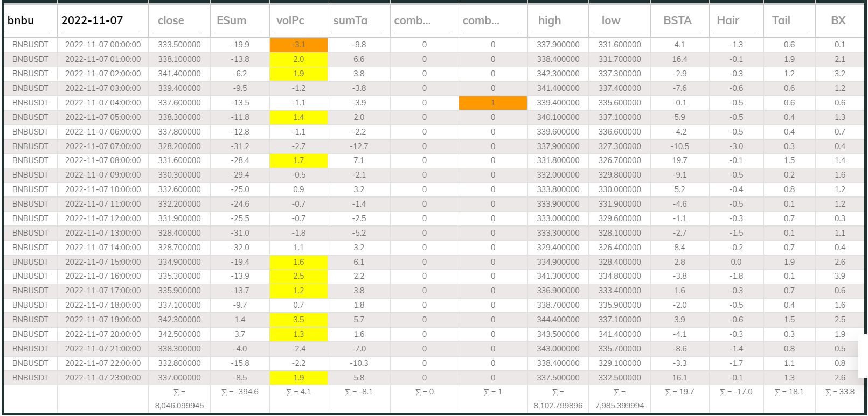Image resolution: width=868 pixels, height=416 pixels.
Task: Select the sumTa total 'Σ = -8.1'
Action: [x=359, y=392]
